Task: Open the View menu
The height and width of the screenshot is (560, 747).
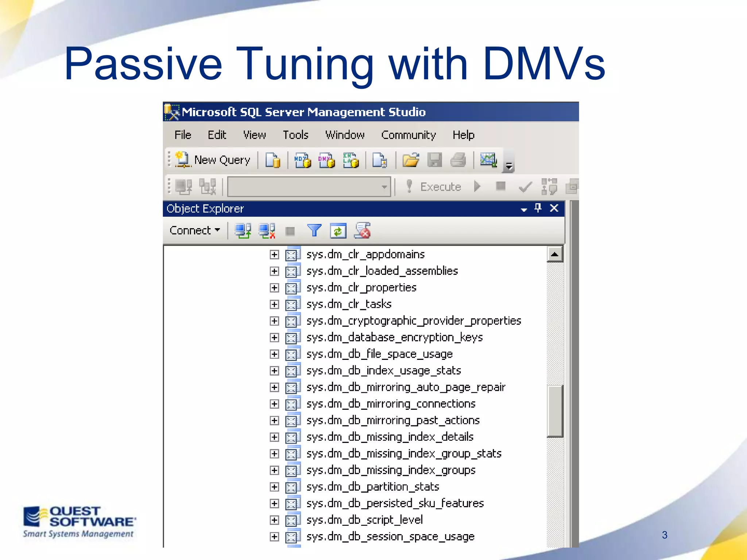Action: (255, 135)
